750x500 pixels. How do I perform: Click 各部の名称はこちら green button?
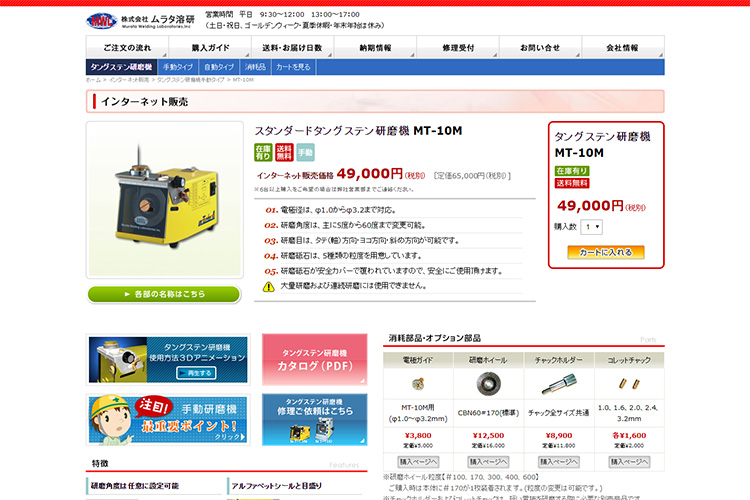click(x=164, y=294)
